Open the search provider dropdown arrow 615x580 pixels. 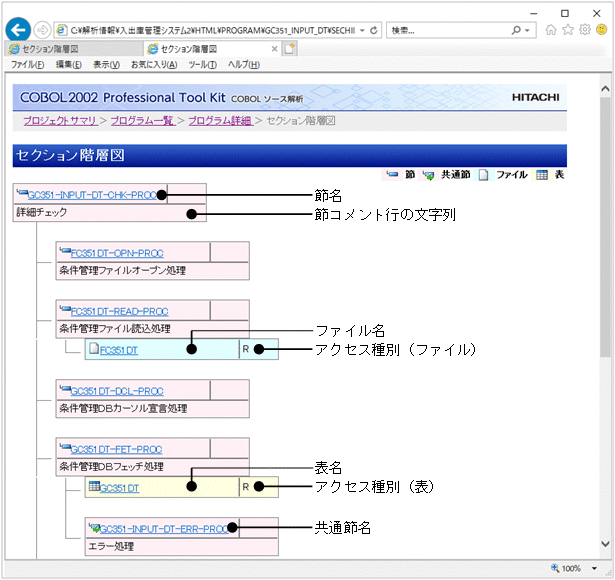pos(527,30)
